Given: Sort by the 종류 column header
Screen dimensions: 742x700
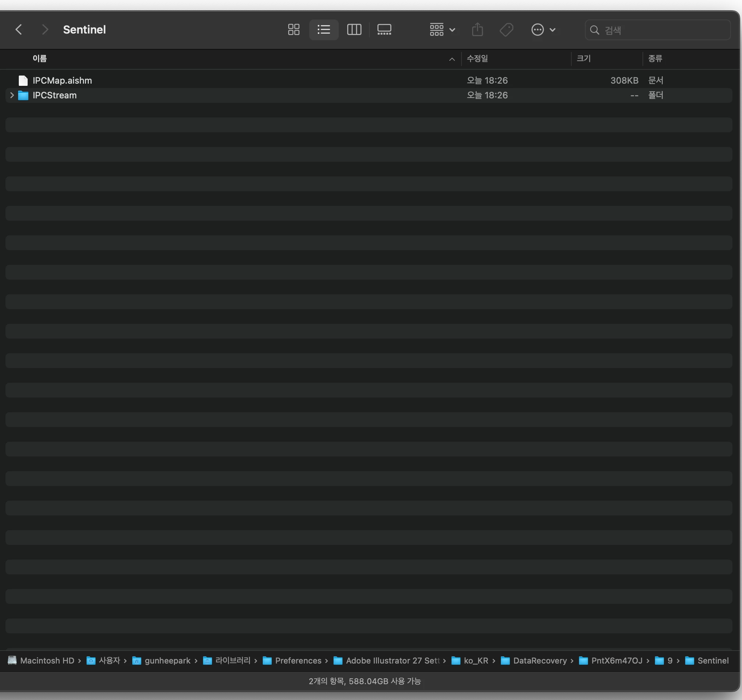Looking at the screenshot, I should (x=655, y=59).
